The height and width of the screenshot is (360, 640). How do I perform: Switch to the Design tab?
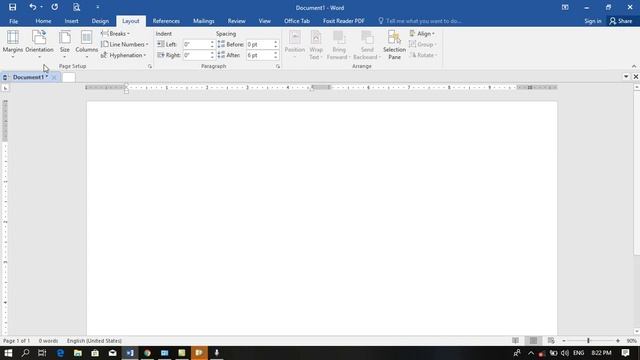coord(100,21)
